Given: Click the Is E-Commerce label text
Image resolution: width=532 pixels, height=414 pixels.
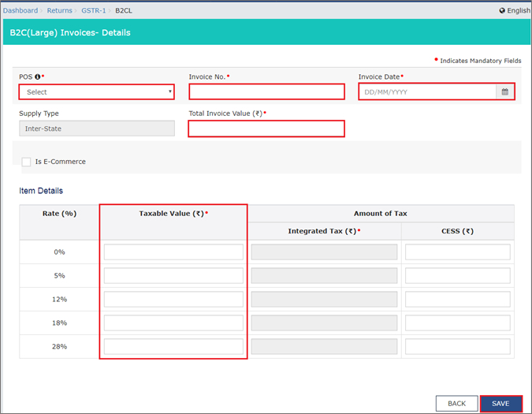Looking at the screenshot, I should [61, 162].
